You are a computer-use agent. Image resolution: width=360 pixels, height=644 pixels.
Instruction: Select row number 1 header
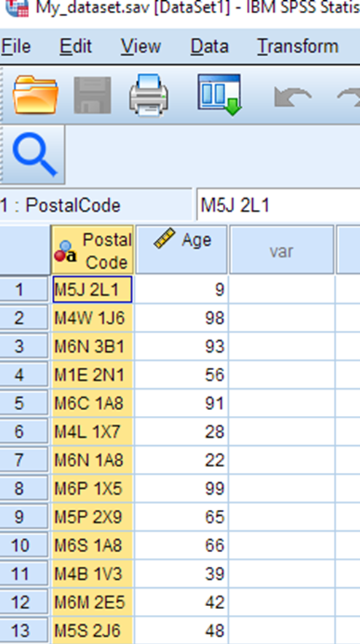coord(24,289)
